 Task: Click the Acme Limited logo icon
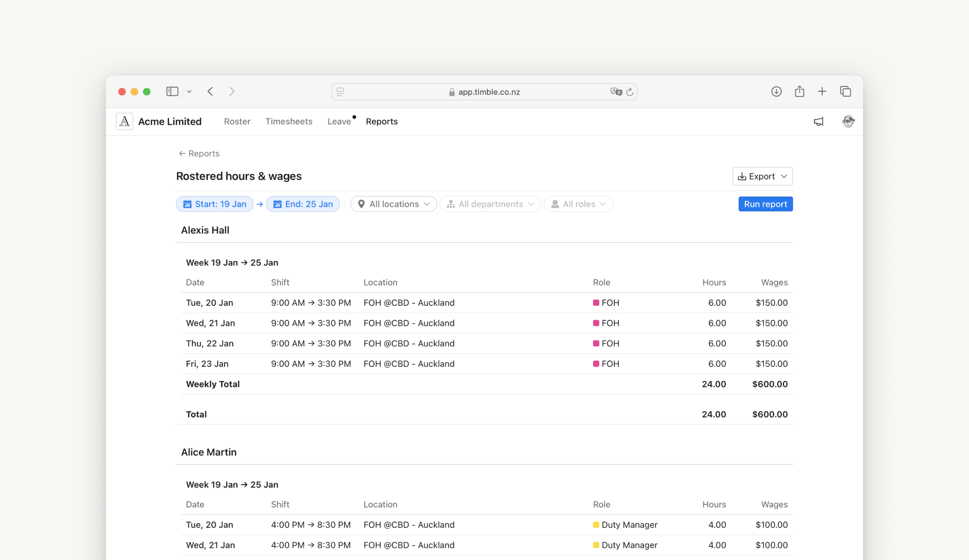tap(124, 122)
